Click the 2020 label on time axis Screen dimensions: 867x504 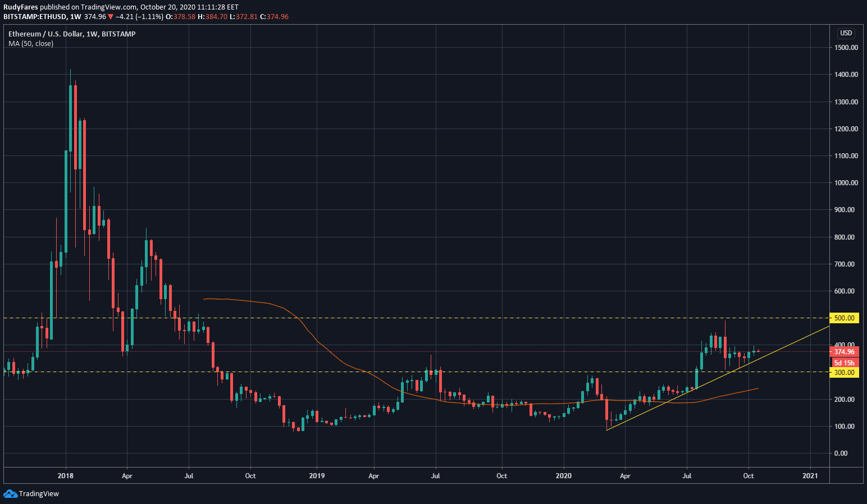563,476
